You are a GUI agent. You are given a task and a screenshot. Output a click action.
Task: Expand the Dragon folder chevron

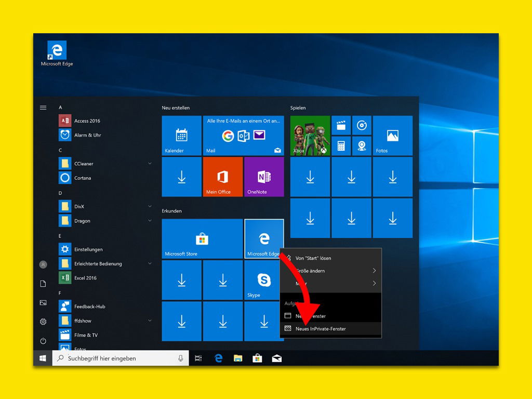[x=150, y=220]
